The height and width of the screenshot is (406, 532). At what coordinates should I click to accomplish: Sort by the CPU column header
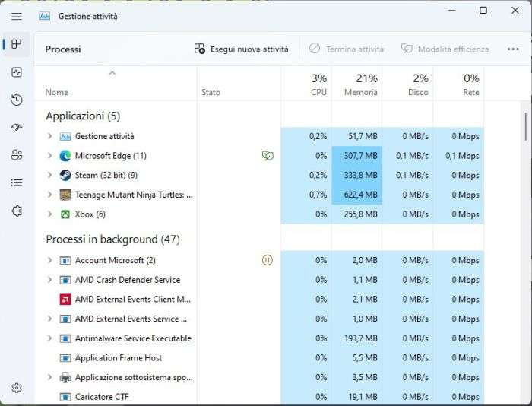tap(306, 84)
